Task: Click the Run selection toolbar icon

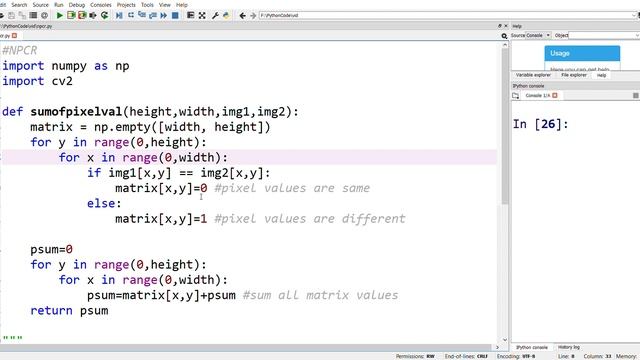Action: point(93,16)
